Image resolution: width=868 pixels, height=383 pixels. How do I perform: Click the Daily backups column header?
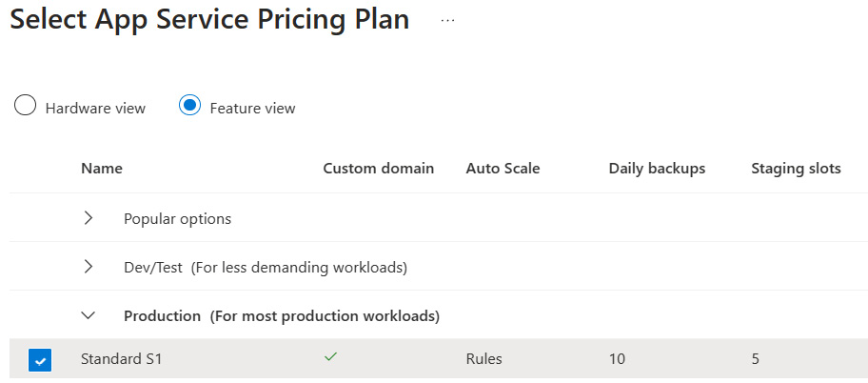tap(657, 169)
